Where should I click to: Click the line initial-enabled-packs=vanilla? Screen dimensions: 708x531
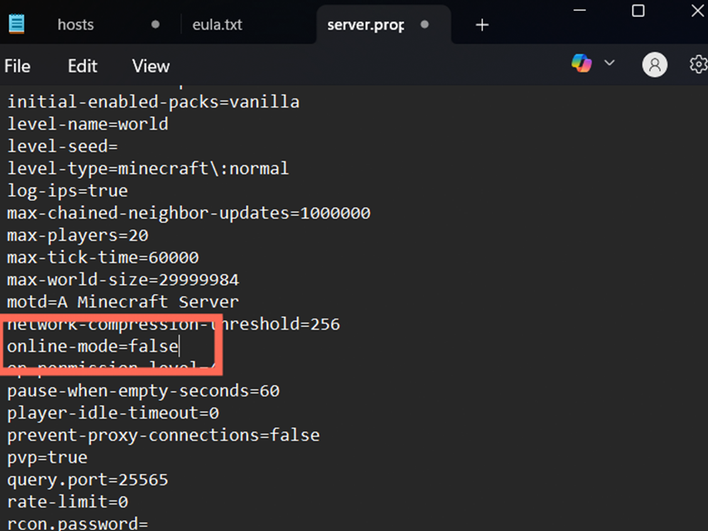pyautogui.click(x=153, y=102)
